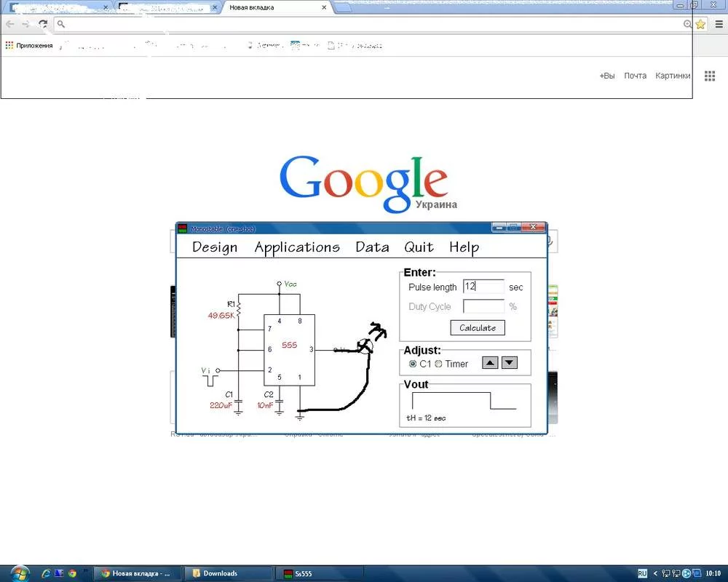Open zoom indicator in address bar
728x582 pixels.
click(688, 24)
